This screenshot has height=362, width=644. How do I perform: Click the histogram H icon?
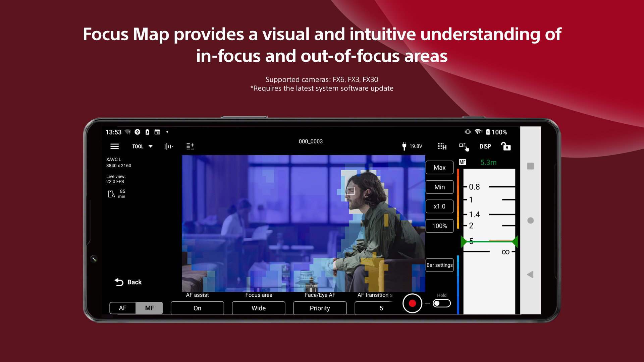(442, 146)
